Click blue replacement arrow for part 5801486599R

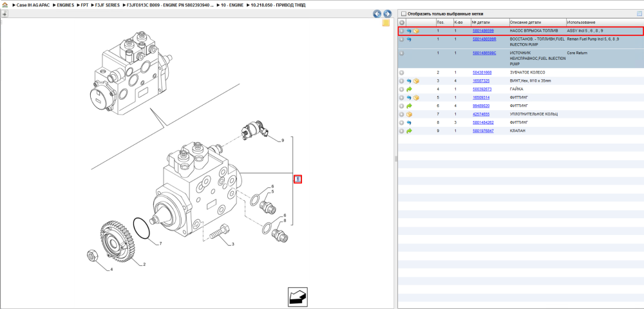coord(409,39)
